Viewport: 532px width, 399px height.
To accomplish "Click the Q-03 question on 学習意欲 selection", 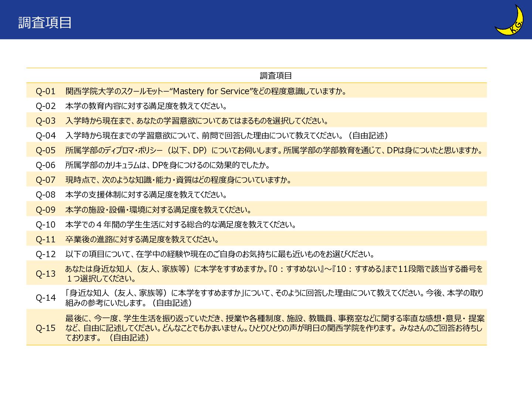I will 197,121.
